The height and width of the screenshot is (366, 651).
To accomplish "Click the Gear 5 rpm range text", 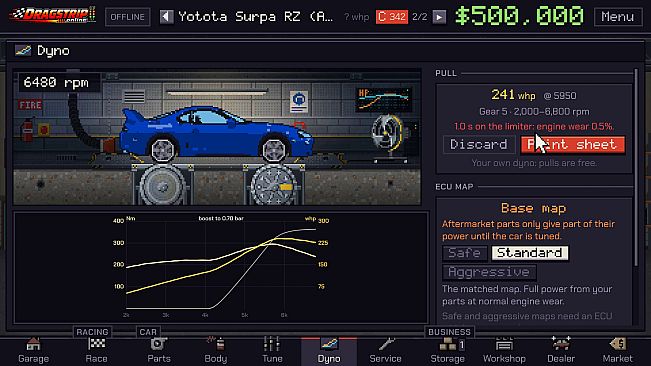I will point(534,112).
